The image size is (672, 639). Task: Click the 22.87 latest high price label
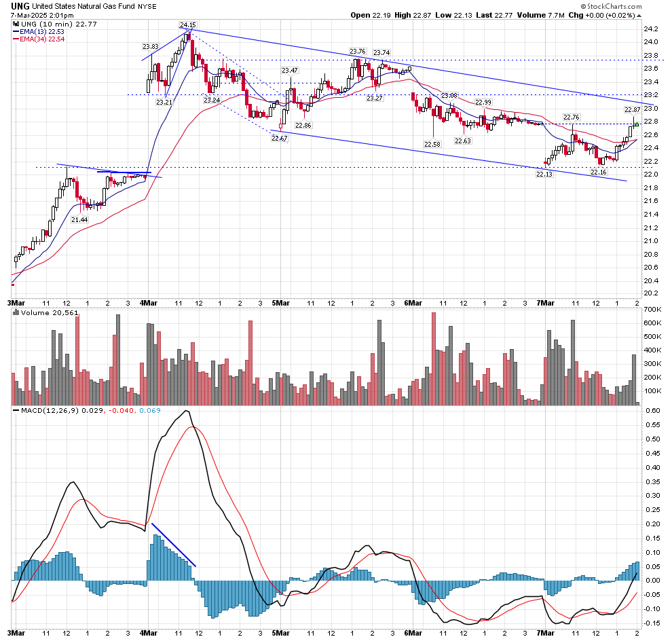coord(632,109)
